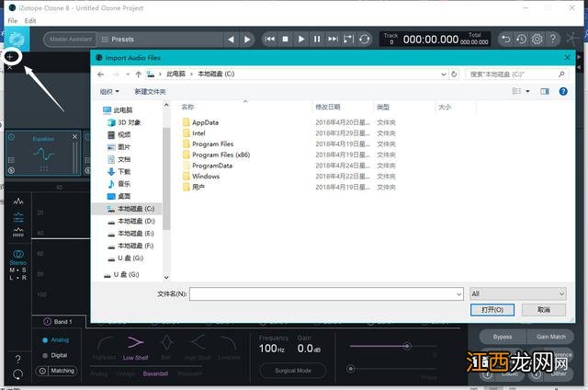
Task: Sort files by 修改日期 column
Action: click(x=327, y=107)
